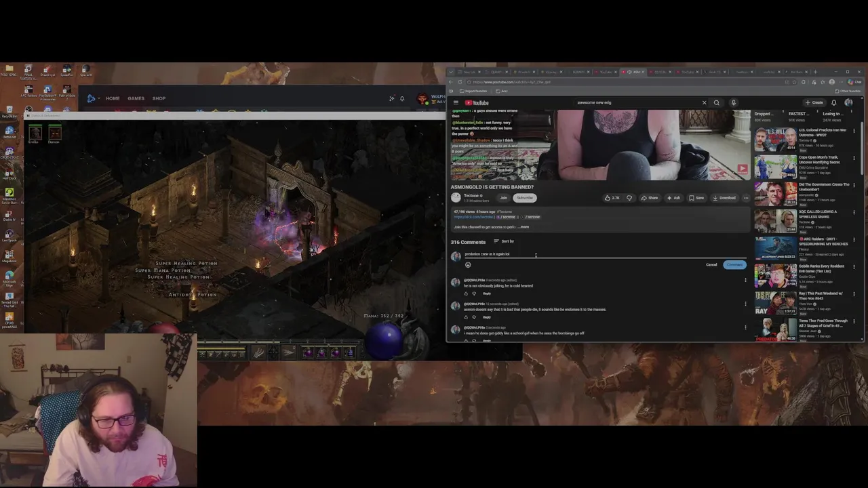The height and width of the screenshot is (488, 868).
Task: Click the video title 'ASMONGOLD IS GETTING BANNED?'
Action: tap(492, 187)
